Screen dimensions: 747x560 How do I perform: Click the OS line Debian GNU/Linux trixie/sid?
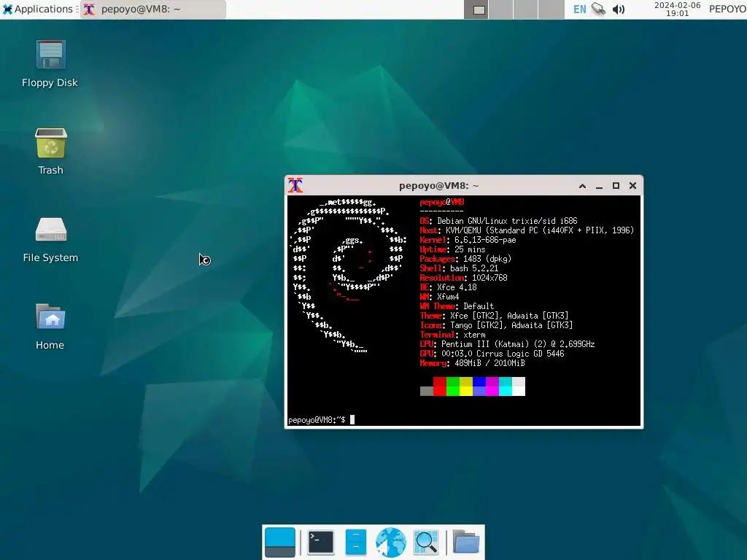tap(498, 221)
